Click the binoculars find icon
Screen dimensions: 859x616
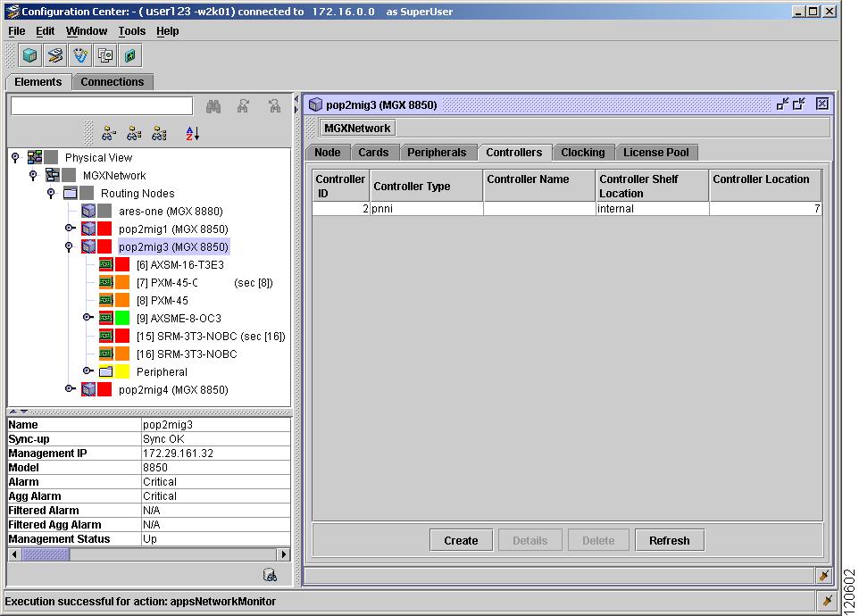(213, 106)
